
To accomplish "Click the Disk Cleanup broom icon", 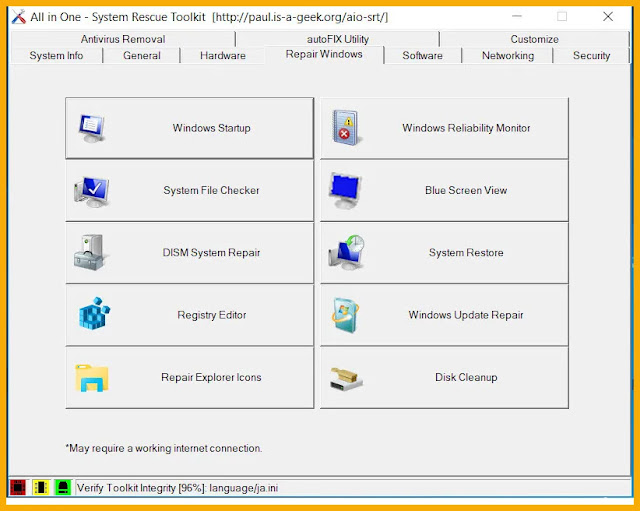I will [346, 379].
